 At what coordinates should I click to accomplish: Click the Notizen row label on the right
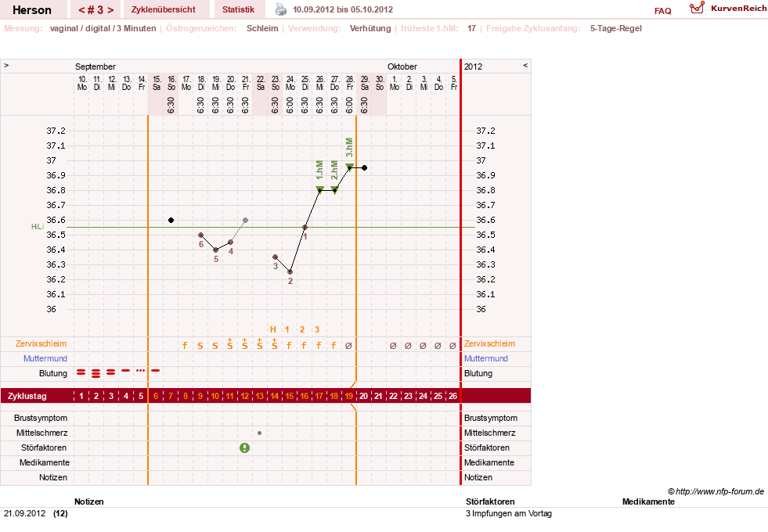click(x=478, y=477)
